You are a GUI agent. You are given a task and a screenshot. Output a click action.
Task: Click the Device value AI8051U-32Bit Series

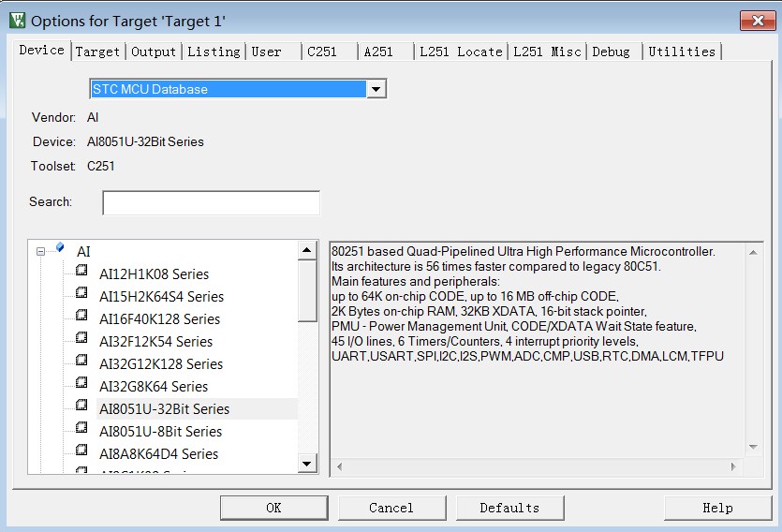coord(145,141)
